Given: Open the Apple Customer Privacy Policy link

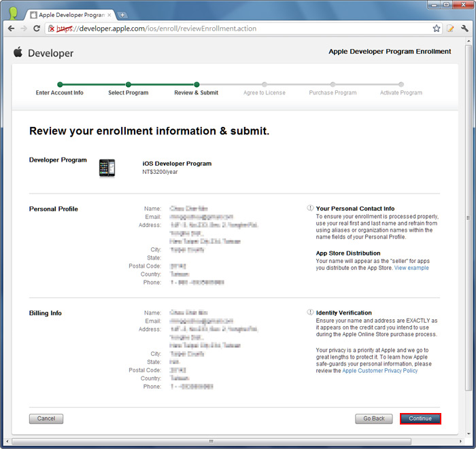Looking at the screenshot, I should [x=379, y=371].
